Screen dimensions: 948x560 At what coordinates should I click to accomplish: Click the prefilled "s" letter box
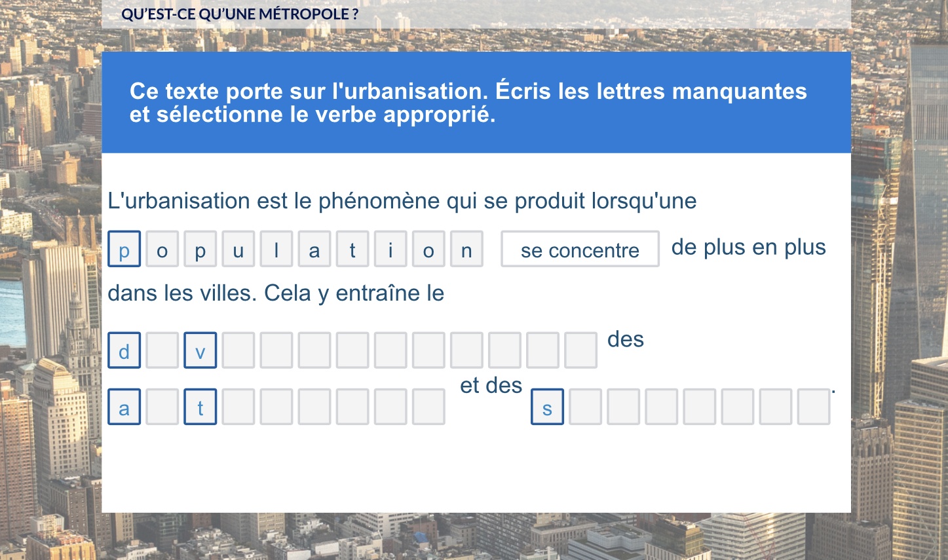[548, 407]
